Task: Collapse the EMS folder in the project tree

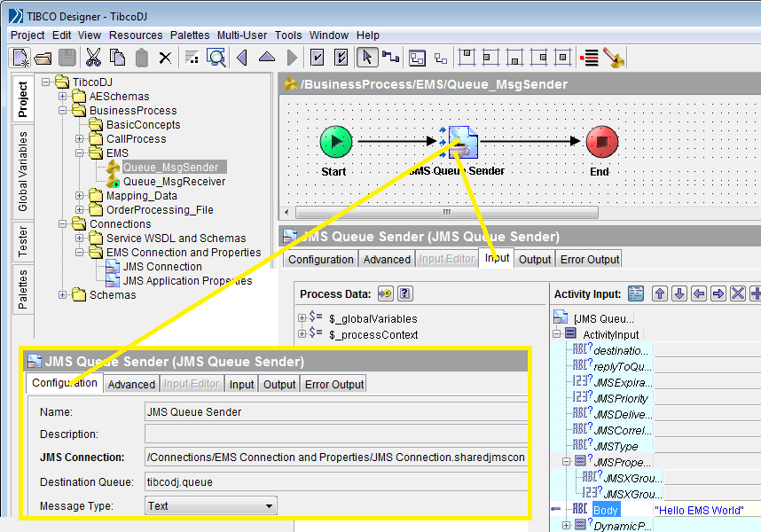Action: (80, 153)
